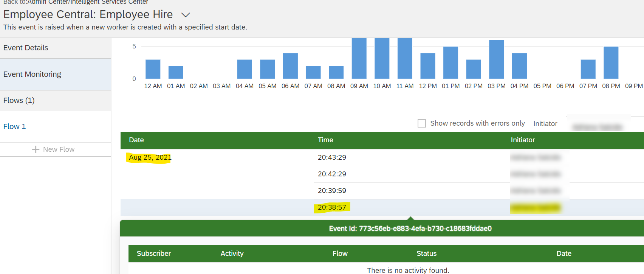Click the Date column header in events table
The height and width of the screenshot is (274, 644).
136,140
